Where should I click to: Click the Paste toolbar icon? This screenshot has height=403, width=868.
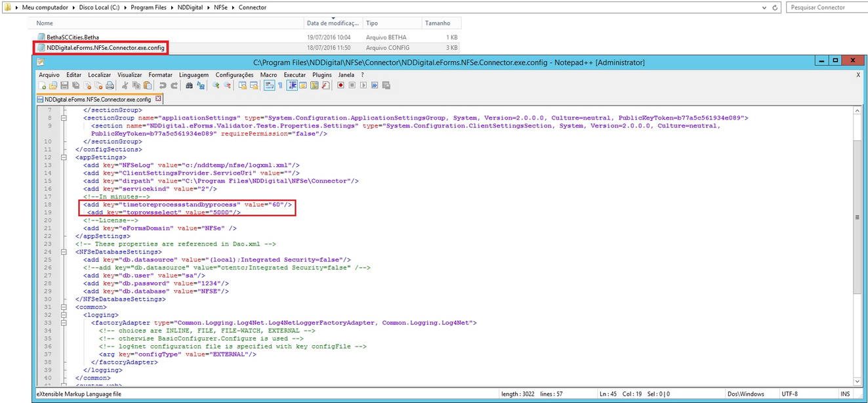pyautogui.click(x=148, y=85)
